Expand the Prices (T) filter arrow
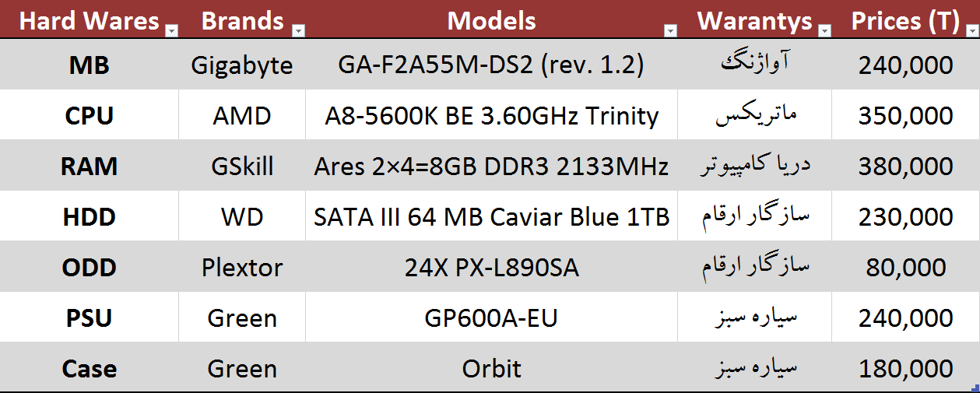980x393 pixels. coord(971,30)
